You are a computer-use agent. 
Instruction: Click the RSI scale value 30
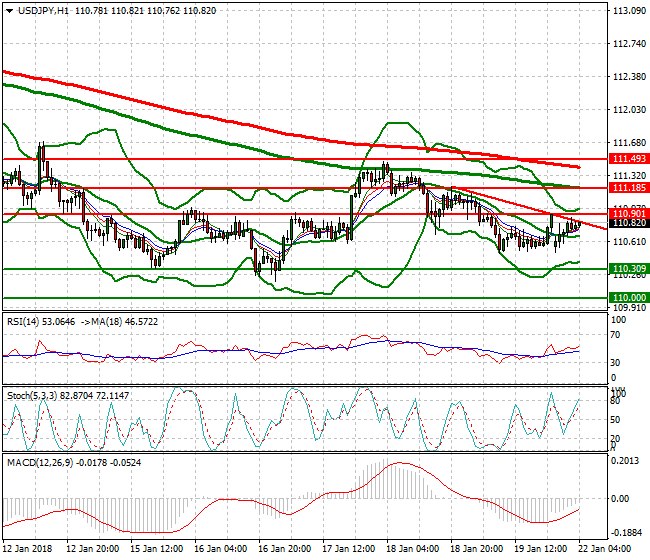pos(616,363)
